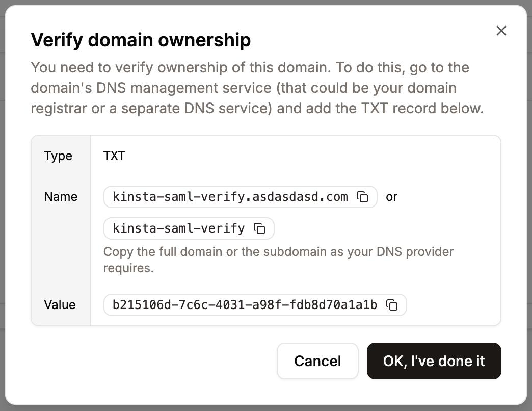Click the copy icon next to the subdomain
Screen dimensions: 532x411
(260, 228)
